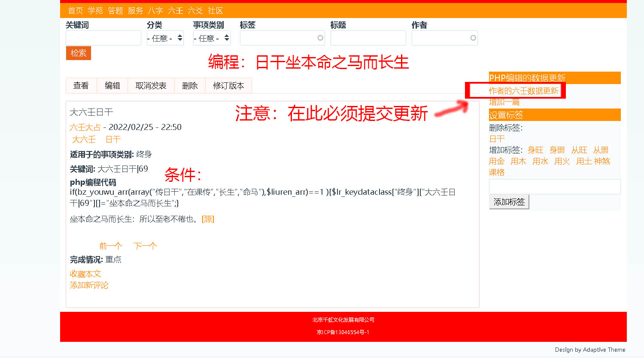Click the 增加一篇 link
This screenshot has height=362, width=644.
[504, 102]
